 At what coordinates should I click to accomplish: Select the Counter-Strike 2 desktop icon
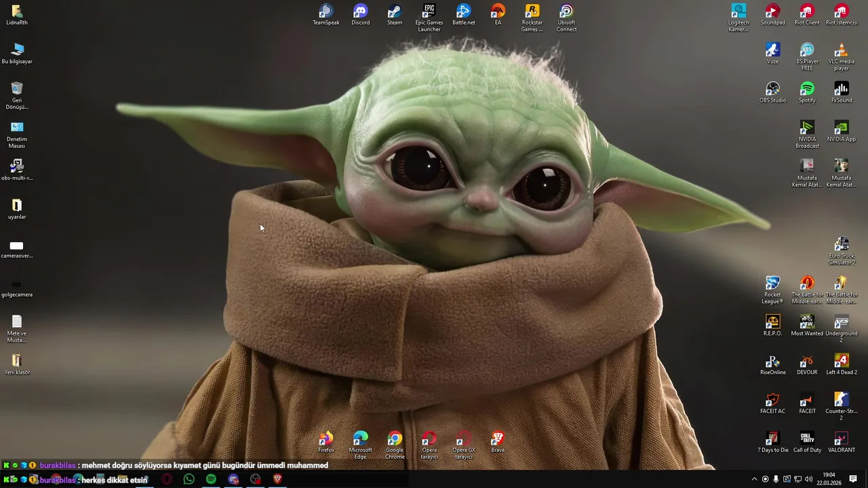(842, 406)
